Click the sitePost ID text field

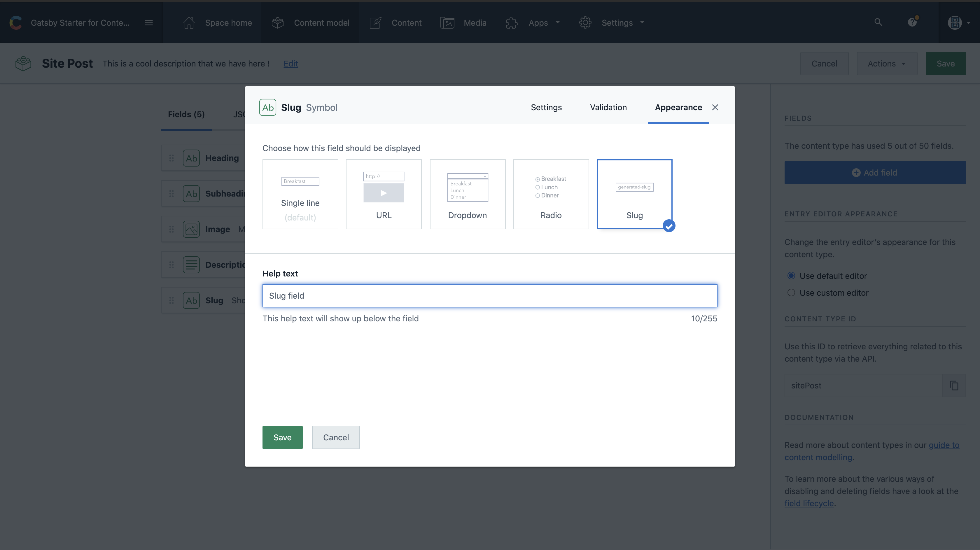tap(863, 386)
